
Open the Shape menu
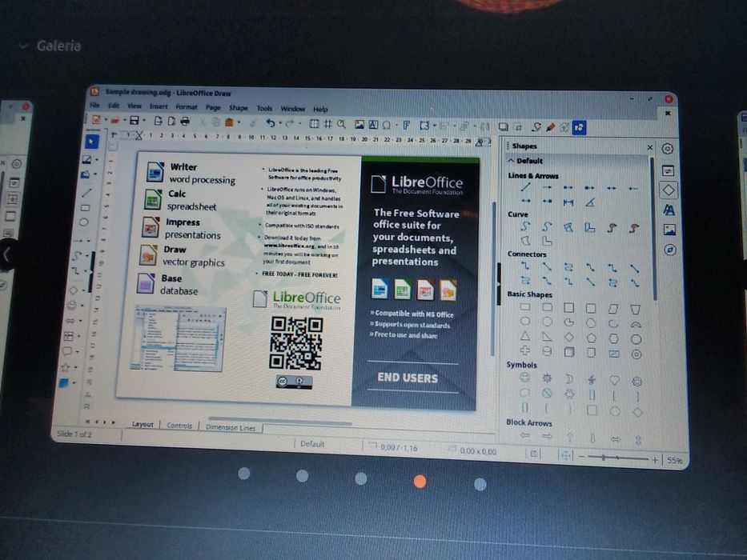239,108
